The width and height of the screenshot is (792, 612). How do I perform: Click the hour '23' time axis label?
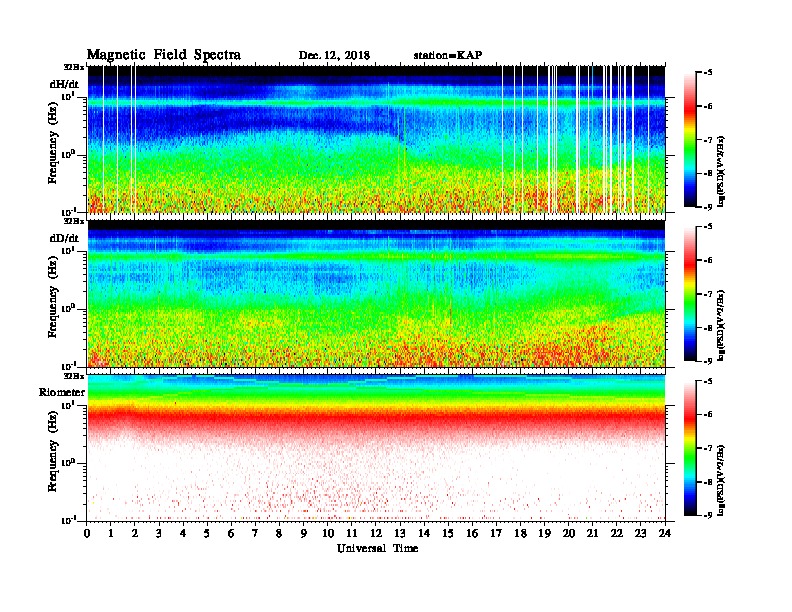tap(640, 533)
